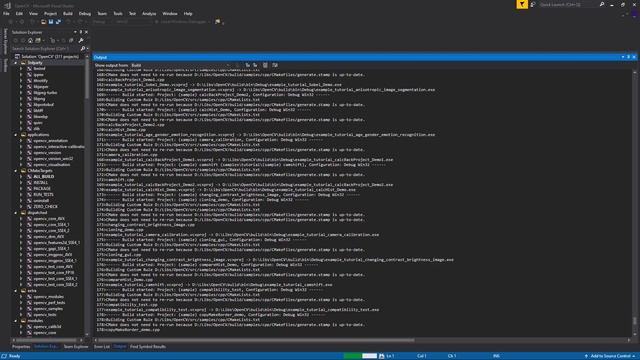Toggle Solution Explorer auto-hide pin
640x360 pixels.
coord(81,32)
